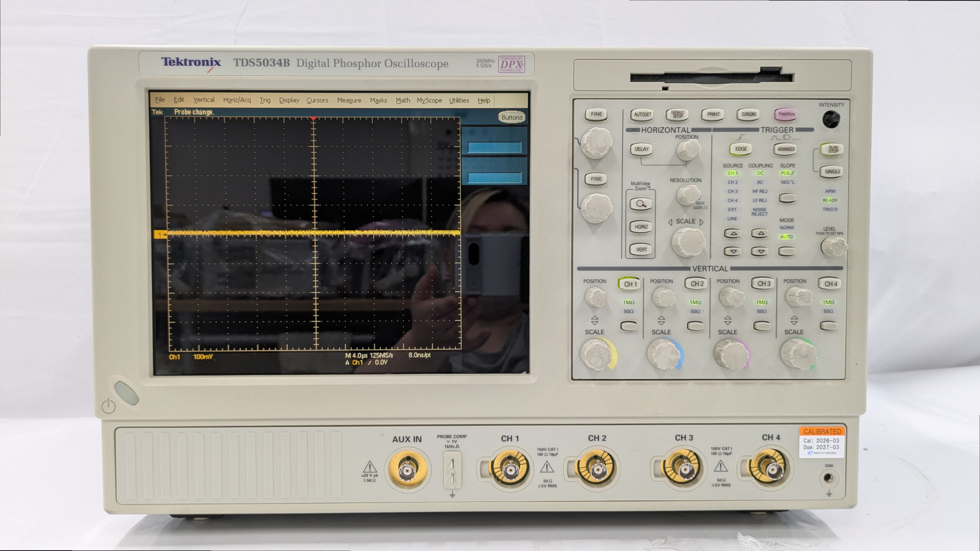Open the Display menu
Viewport: 980px width, 551px height.
tap(289, 100)
